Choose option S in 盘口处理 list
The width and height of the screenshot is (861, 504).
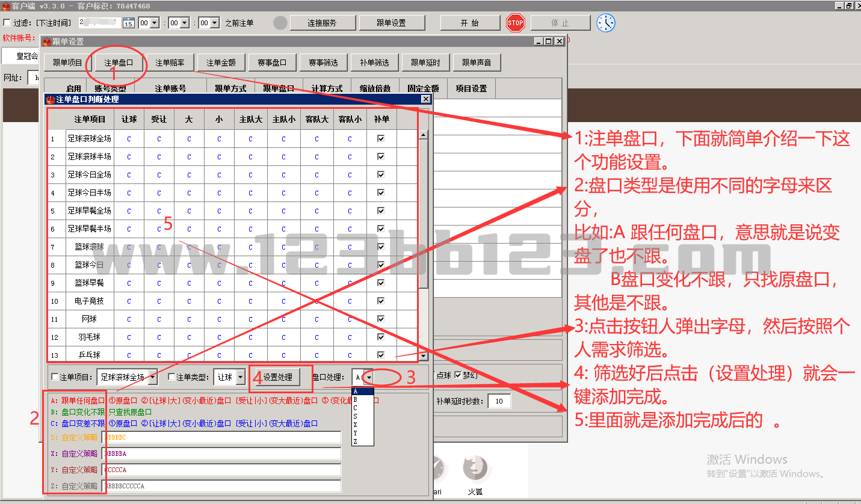pos(356,416)
